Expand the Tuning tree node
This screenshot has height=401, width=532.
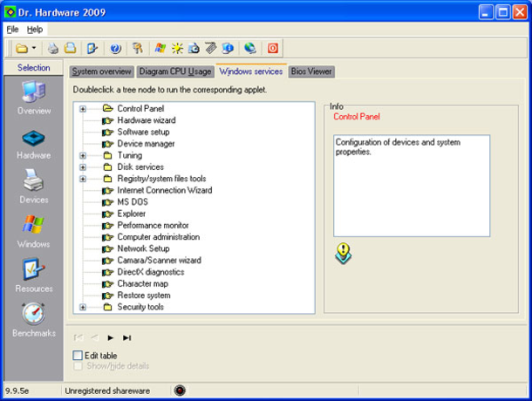83,155
